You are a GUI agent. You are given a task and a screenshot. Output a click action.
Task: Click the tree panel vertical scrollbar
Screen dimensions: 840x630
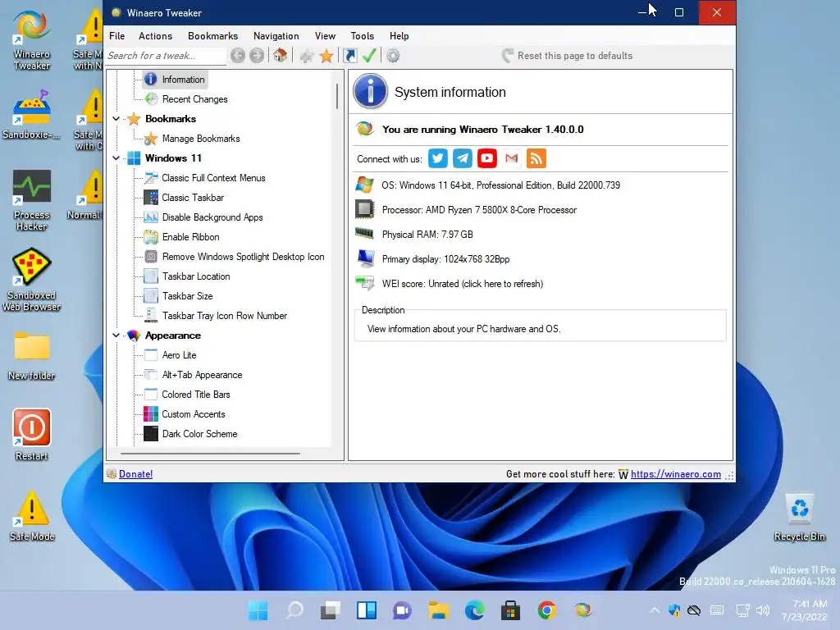[x=337, y=97]
